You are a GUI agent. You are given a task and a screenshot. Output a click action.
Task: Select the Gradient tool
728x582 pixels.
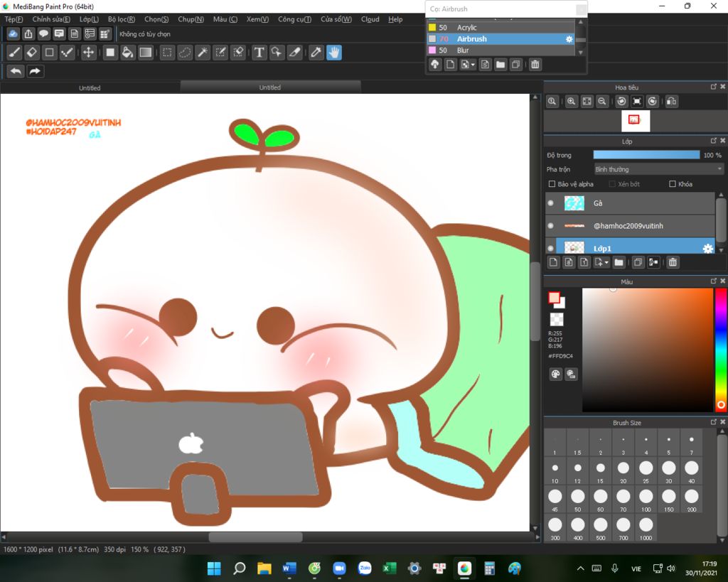tap(145, 53)
